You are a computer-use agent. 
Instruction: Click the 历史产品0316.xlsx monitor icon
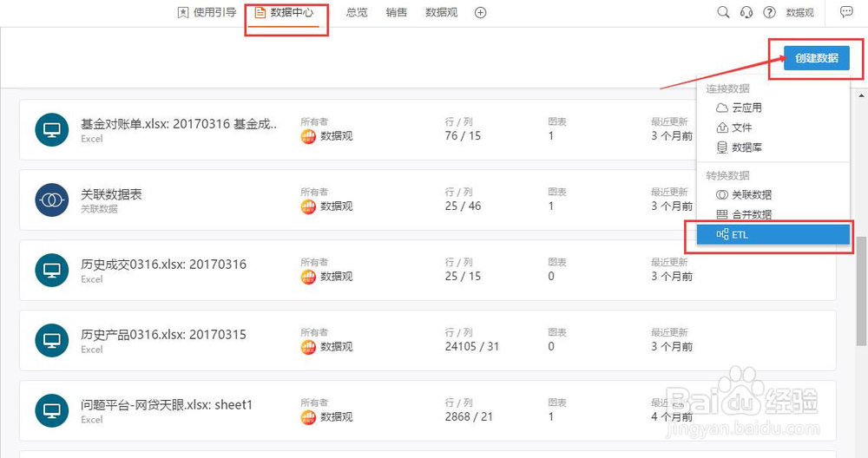(51, 340)
